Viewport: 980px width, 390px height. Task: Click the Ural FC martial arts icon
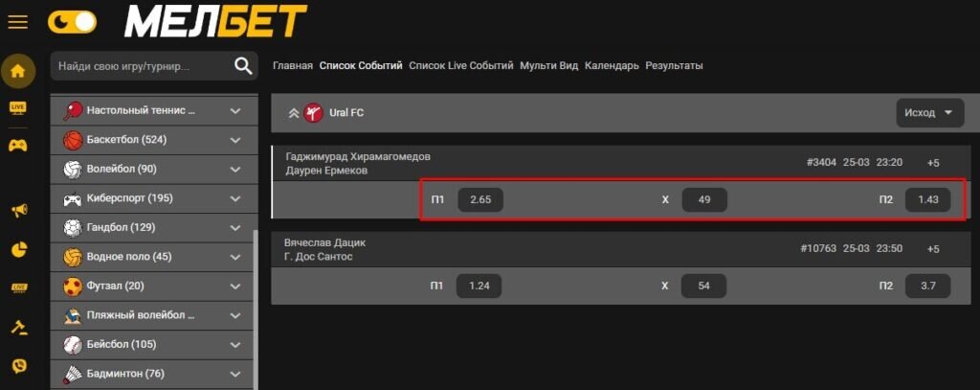pyautogui.click(x=313, y=113)
